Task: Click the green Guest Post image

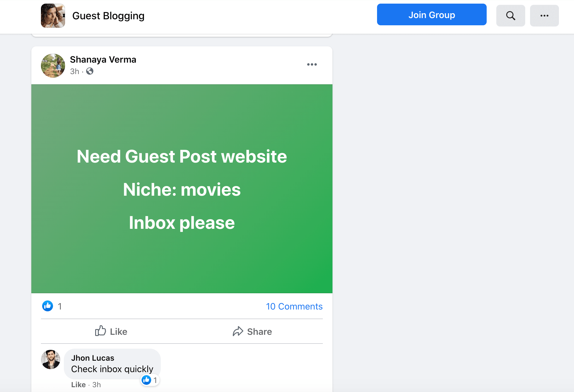Action: coord(182,189)
